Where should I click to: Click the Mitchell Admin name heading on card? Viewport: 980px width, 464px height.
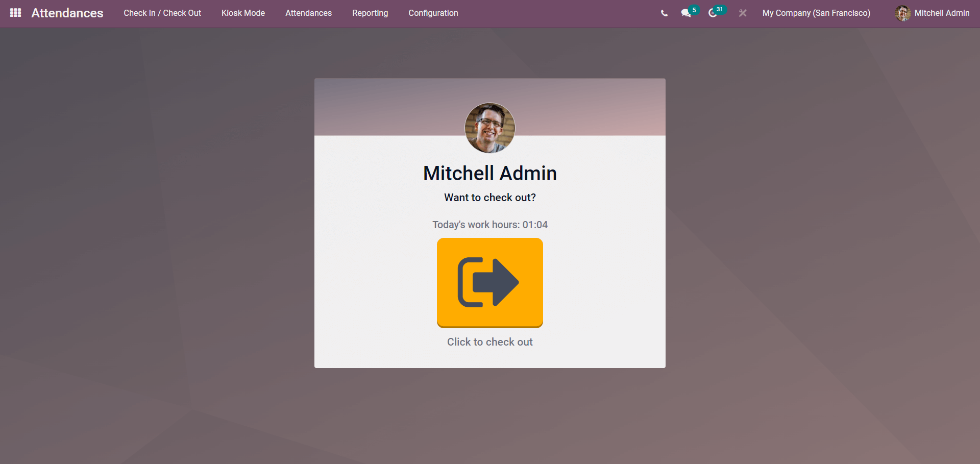490,174
